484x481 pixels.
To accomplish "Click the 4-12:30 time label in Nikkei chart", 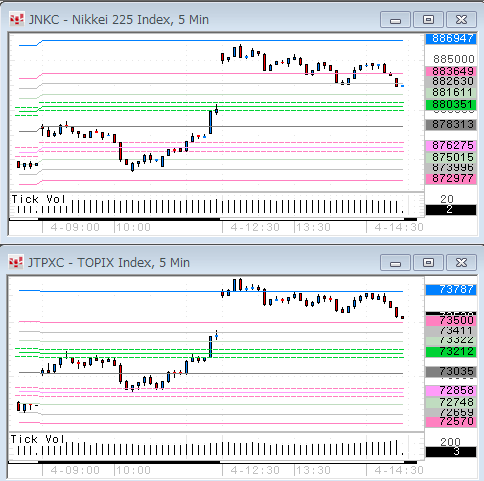I will pos(255,227).
